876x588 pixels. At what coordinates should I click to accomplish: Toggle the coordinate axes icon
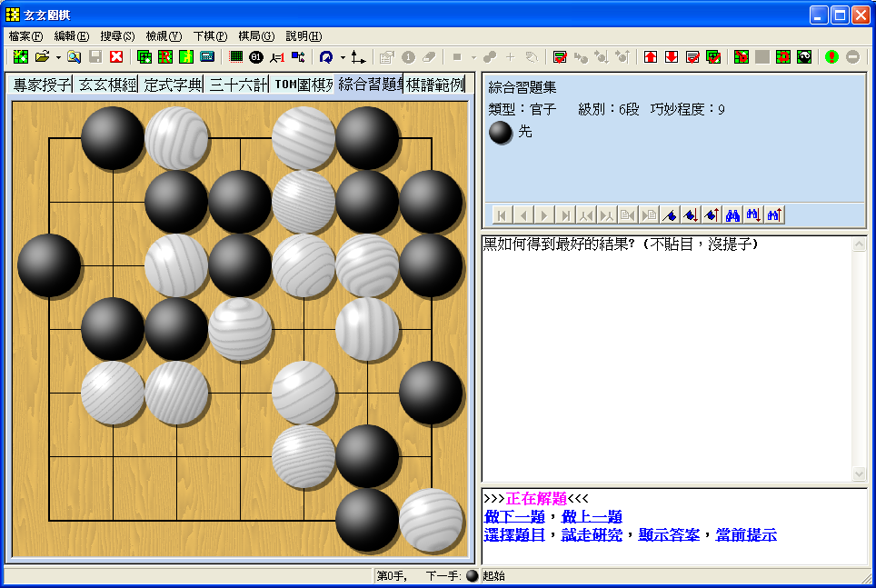358,57
